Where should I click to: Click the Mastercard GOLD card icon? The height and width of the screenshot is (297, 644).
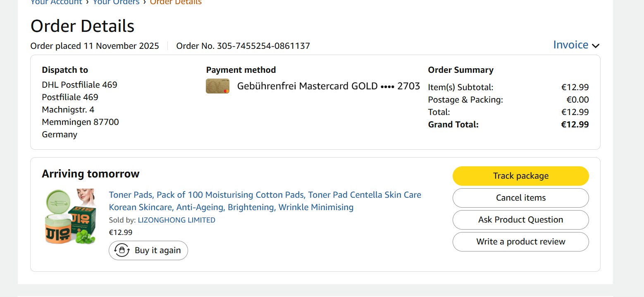tap(217, 86)
